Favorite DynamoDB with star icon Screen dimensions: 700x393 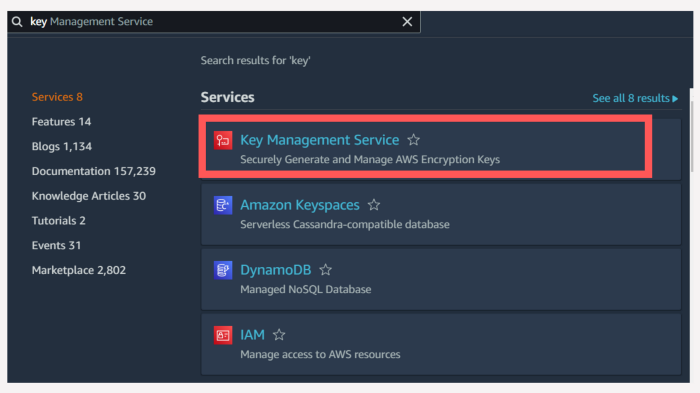325,270
